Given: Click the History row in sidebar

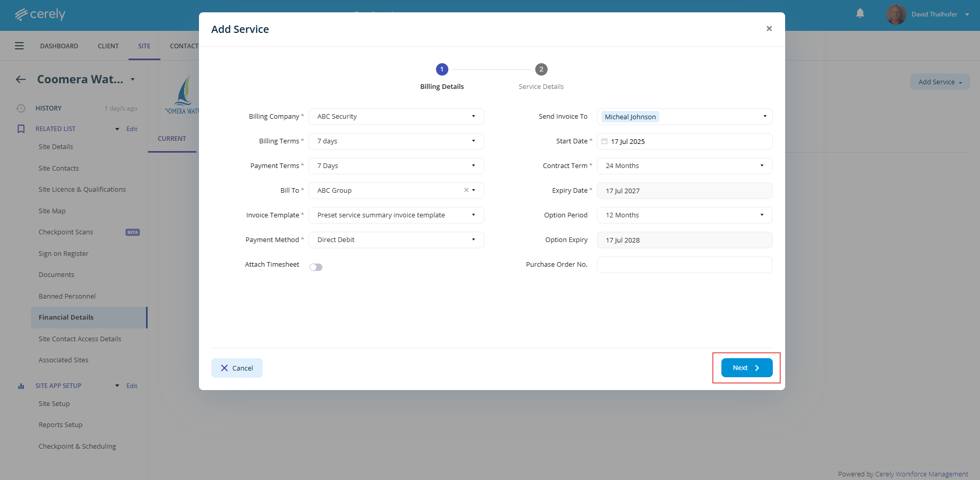Looking at the screenshot, I should [77, 108].
